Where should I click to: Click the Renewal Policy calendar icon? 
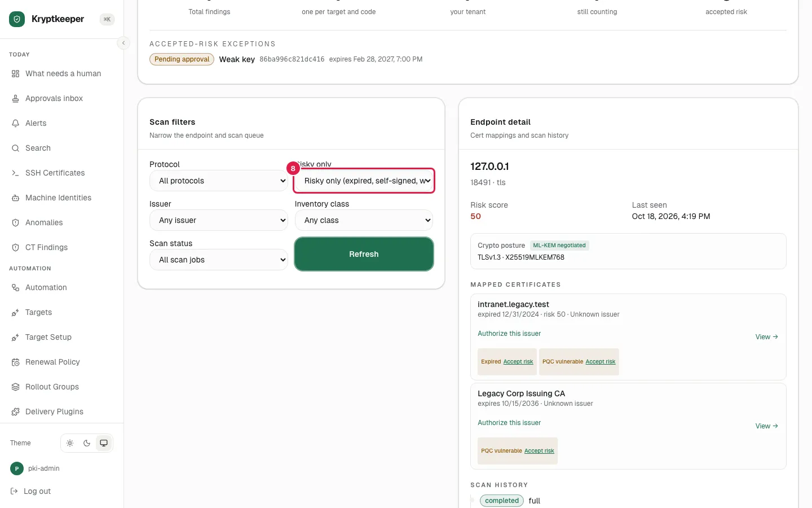[15, 362]
